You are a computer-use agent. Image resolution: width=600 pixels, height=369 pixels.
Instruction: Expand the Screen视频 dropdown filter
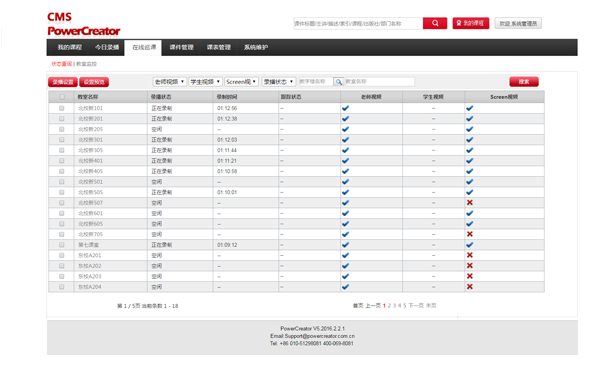tap(241, 82)
